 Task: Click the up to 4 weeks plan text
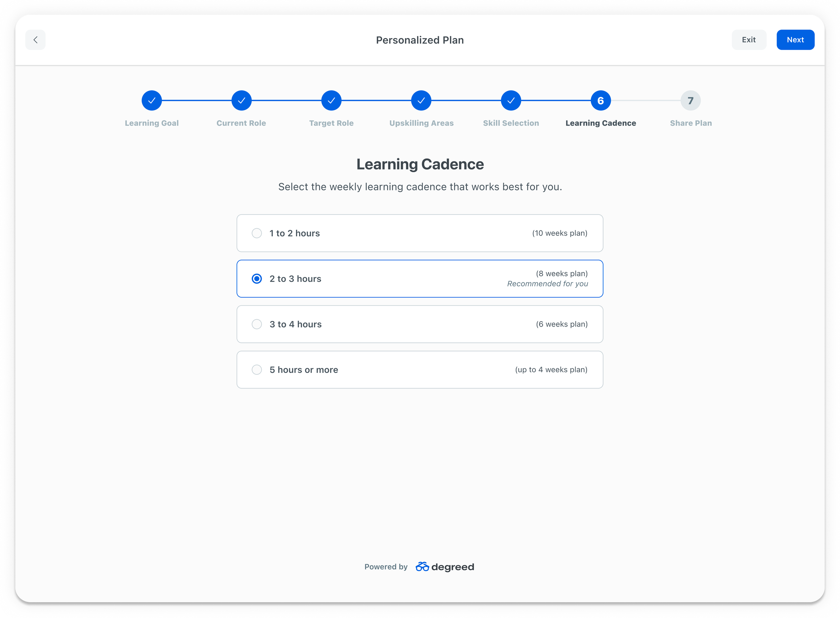tap(551, 370)
